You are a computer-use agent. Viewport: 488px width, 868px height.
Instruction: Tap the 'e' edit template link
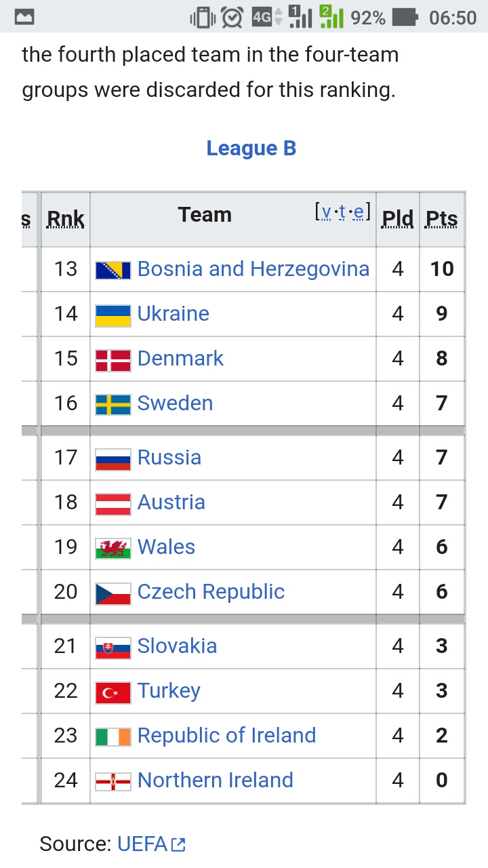click(x=359, y=212)
